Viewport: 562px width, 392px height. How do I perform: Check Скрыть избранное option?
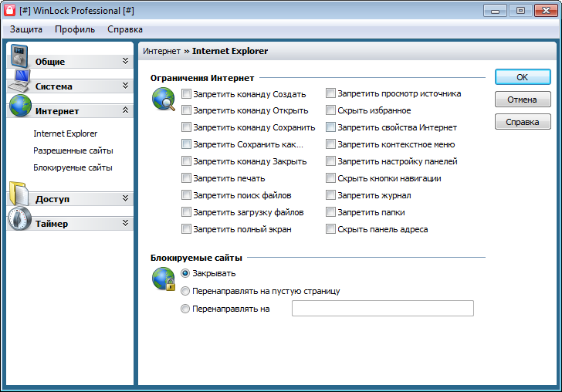[330, 110]
